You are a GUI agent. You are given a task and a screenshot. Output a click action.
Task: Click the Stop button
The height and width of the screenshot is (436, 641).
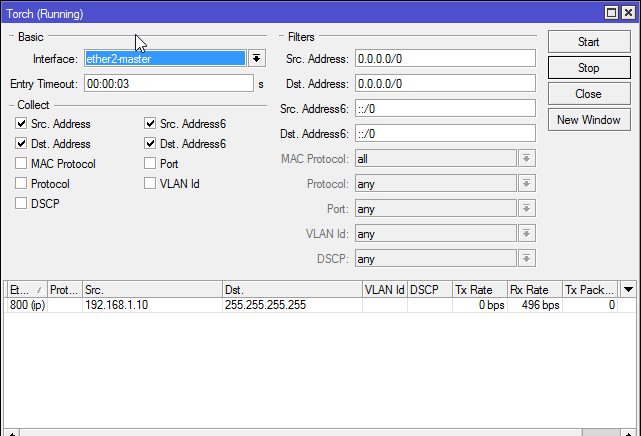point(589,68)
